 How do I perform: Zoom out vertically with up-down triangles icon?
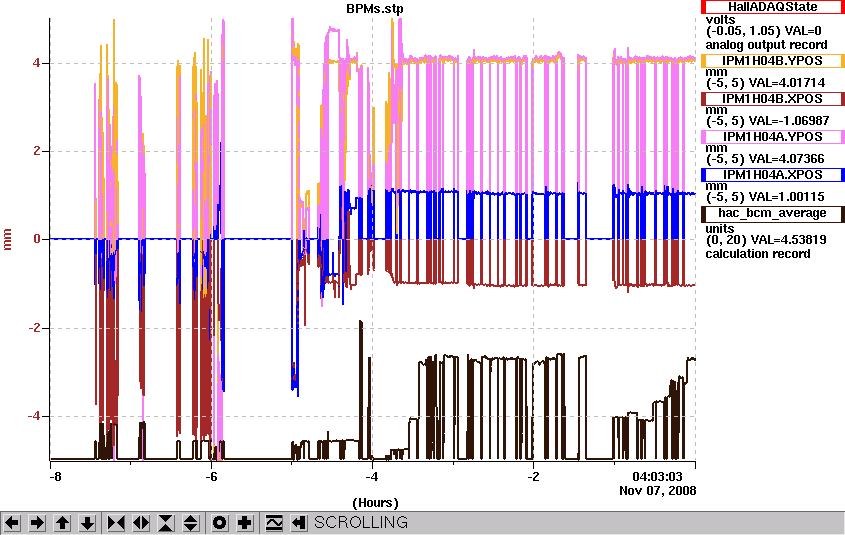(191, 523)
